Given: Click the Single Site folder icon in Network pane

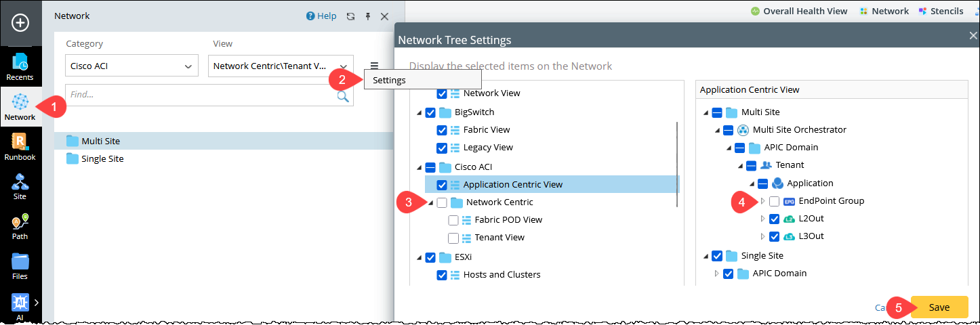Looking at the screenshot, I should click(73, 158).
